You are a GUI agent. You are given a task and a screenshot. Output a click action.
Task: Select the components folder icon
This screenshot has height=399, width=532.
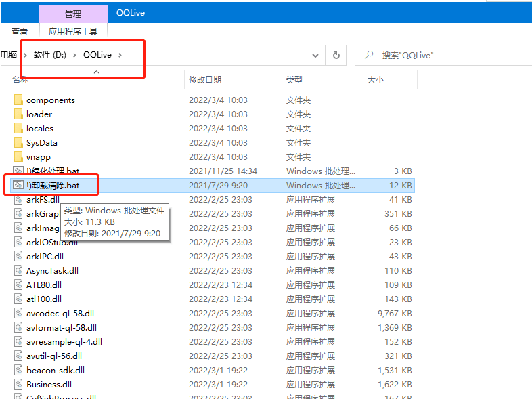[19, 100]
